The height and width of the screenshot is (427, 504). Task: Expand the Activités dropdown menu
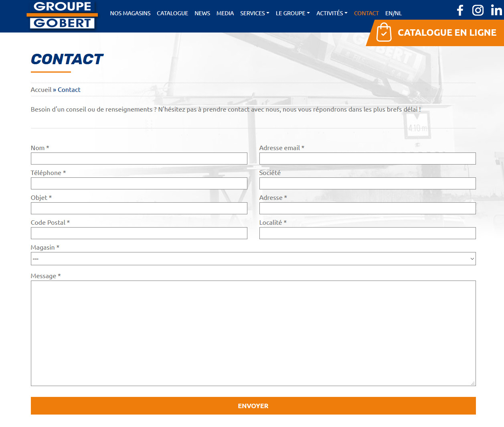coord(332,13)
